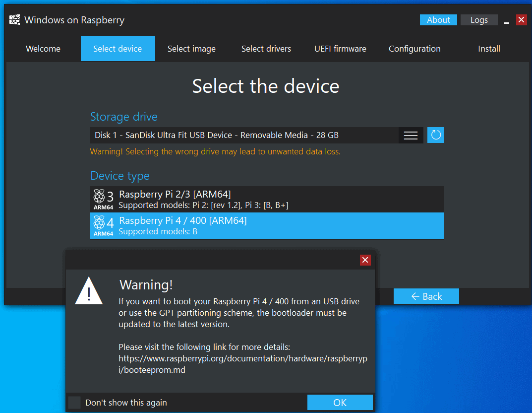Image resolution: width=532 pixels, height=413 pixels.
Task: Open the Select drivers tab
Action: pos(266,49)
